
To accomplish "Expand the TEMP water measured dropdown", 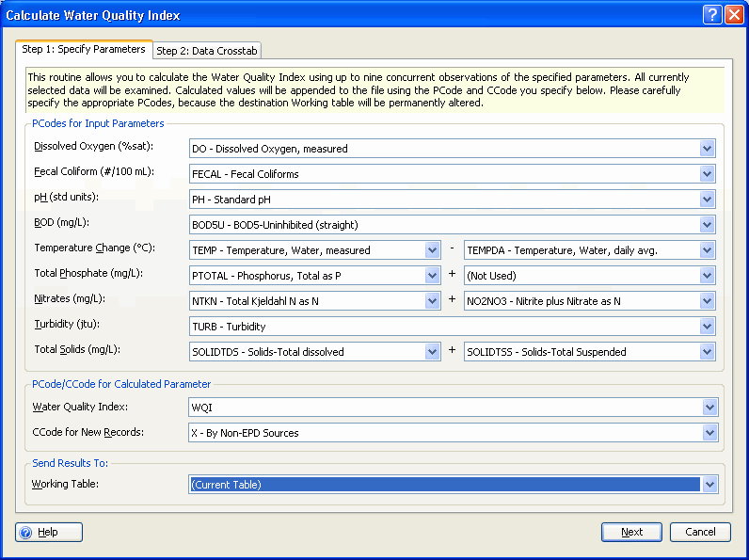I will click(433, 250).
